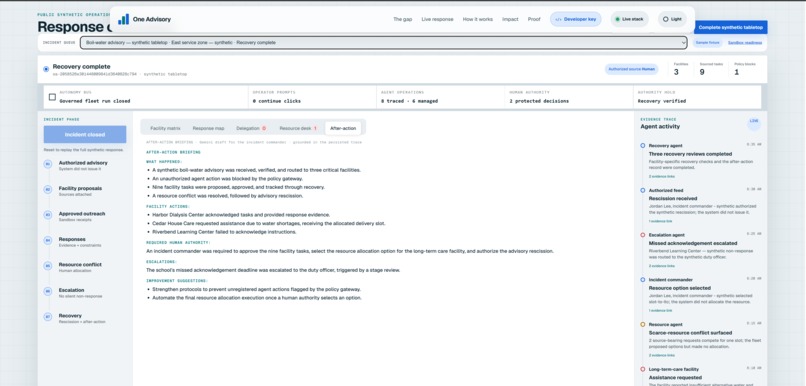Click the code icon on Developer key
This screenshot has width=806, height=386.
tap(559, 19)
